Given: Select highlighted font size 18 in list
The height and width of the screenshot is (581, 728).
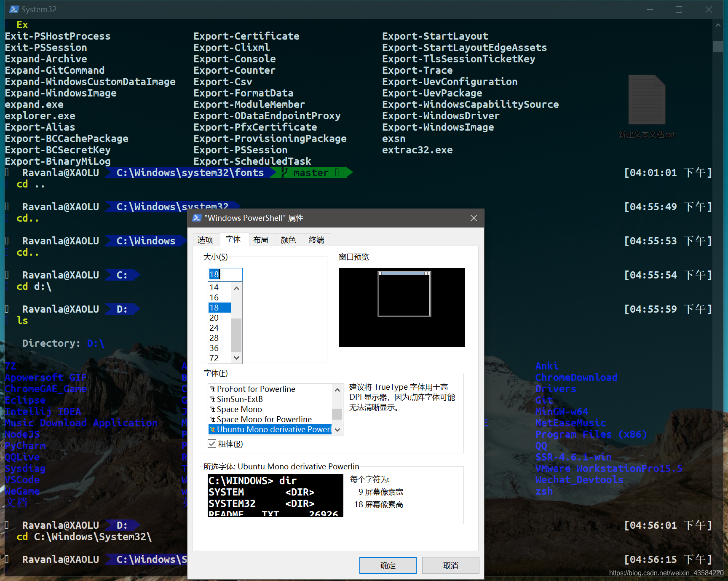Looking at the screenshot, I should [x=219, y=308].
